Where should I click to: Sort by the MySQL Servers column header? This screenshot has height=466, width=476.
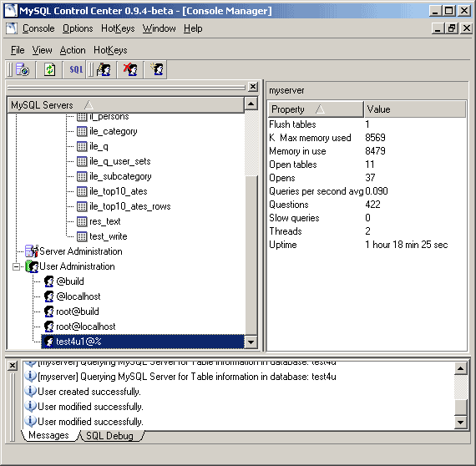125,105
